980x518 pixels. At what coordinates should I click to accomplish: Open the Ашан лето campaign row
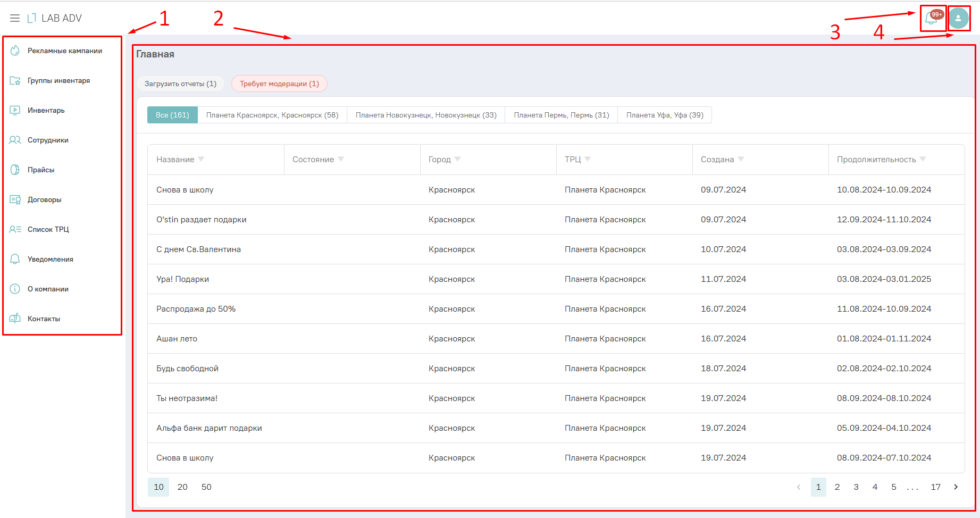(177, 338)
